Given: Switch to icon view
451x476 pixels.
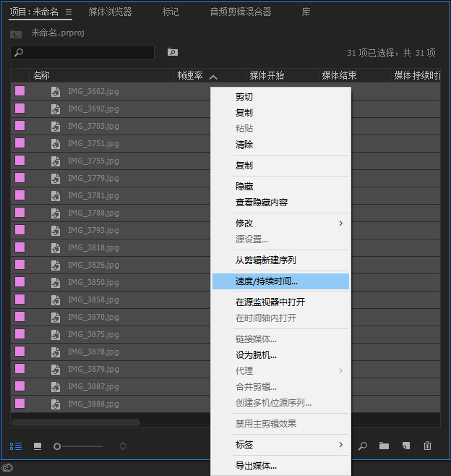Looking at the screenshot, I should click(x=38, y=446).
